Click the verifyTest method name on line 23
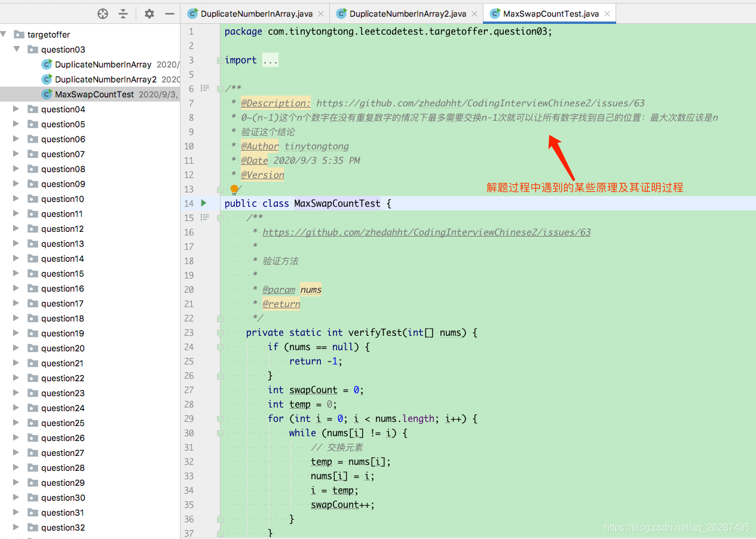Image resolution: width=756 pixels, height=539 pixels. pyautogui.click(x=375, y=332)
